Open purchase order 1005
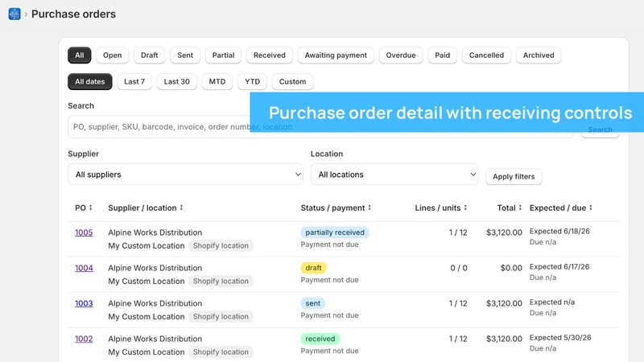This screenshot has width=644, height=362. click(84, 232)
